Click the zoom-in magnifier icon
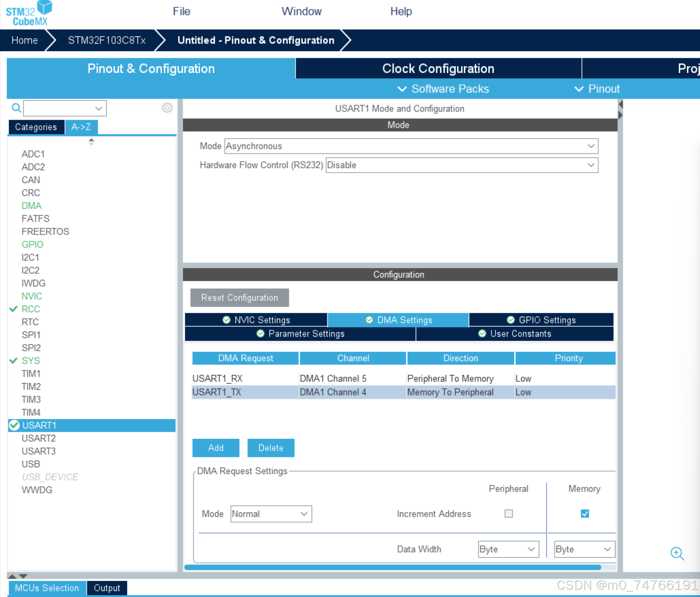Viewport: 700px width, 597px height. pyautogui.click(x=677, y=553)
